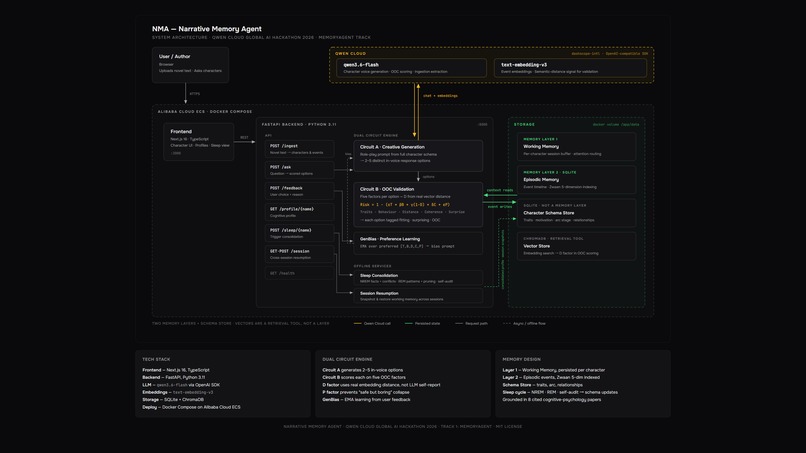Click the "DUAL CIRCUIT ENGINE" label in the diagram

click(x=376, y=136)
